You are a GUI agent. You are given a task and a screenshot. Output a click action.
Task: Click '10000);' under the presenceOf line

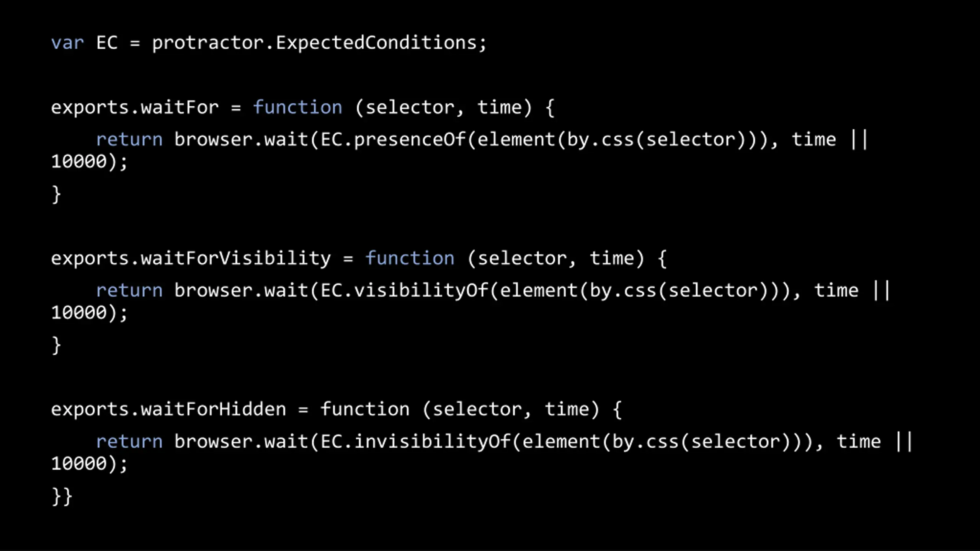coord(89,162)
